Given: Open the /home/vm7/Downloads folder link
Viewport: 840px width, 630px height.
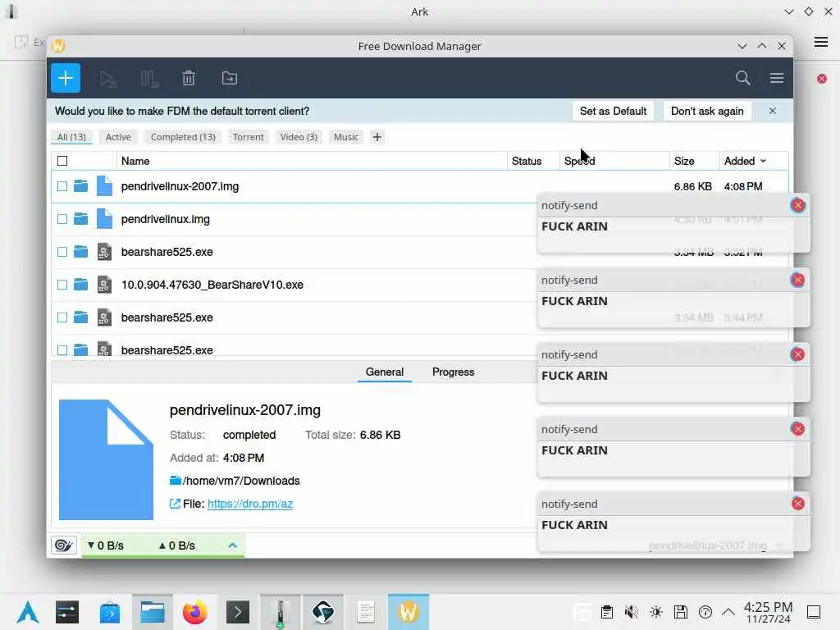Looking at the screenshot, I should tap(241, 481).
